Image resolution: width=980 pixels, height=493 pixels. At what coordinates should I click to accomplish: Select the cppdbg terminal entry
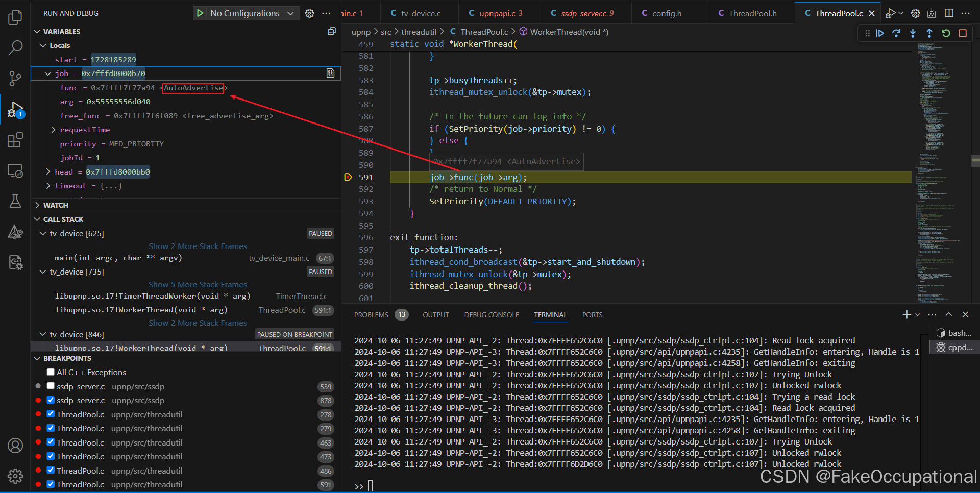953,347
